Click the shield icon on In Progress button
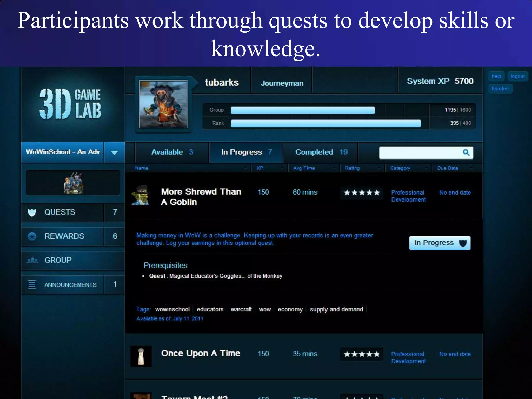Screen dimensions: 532x399 click(463, 243)
